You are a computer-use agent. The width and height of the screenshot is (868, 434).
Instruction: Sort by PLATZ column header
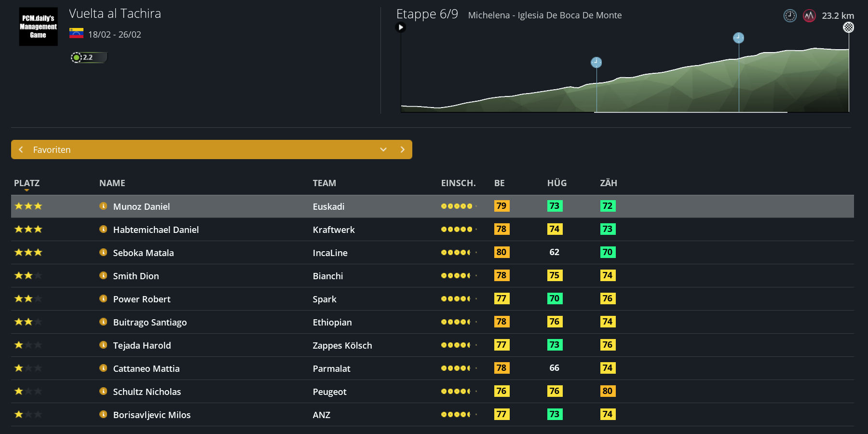(x=27, y=183)
